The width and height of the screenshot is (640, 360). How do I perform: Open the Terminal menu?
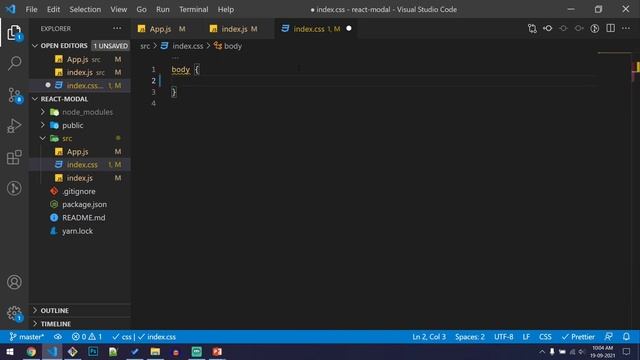coord(193,9)
